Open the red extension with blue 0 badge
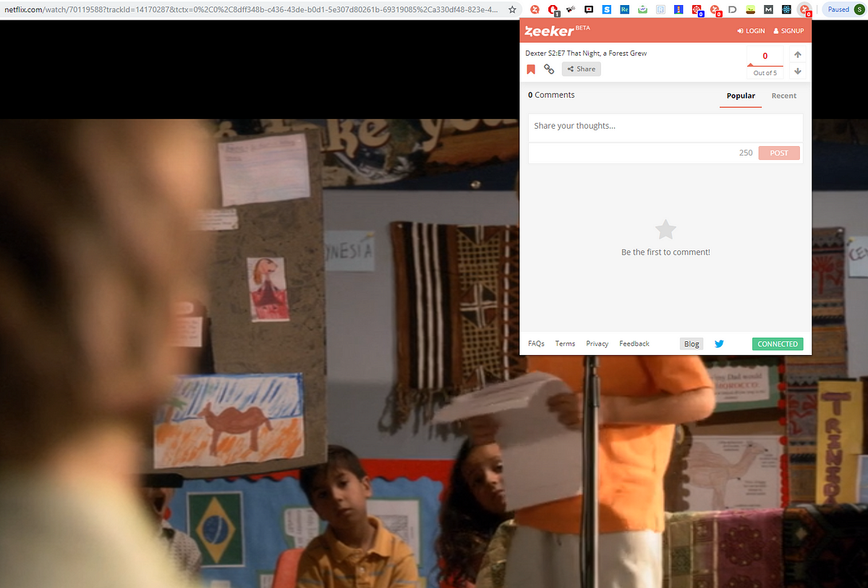 point(697,10)
